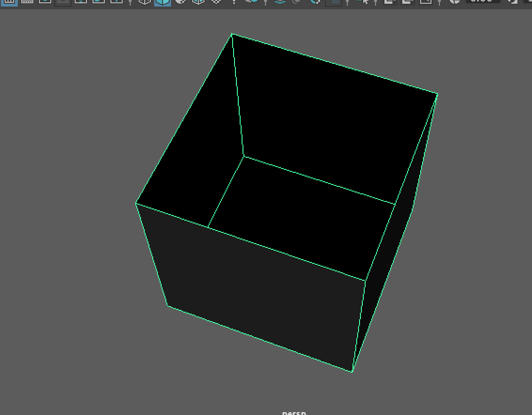Toggle the resolution gate icon

click(45, 1)
